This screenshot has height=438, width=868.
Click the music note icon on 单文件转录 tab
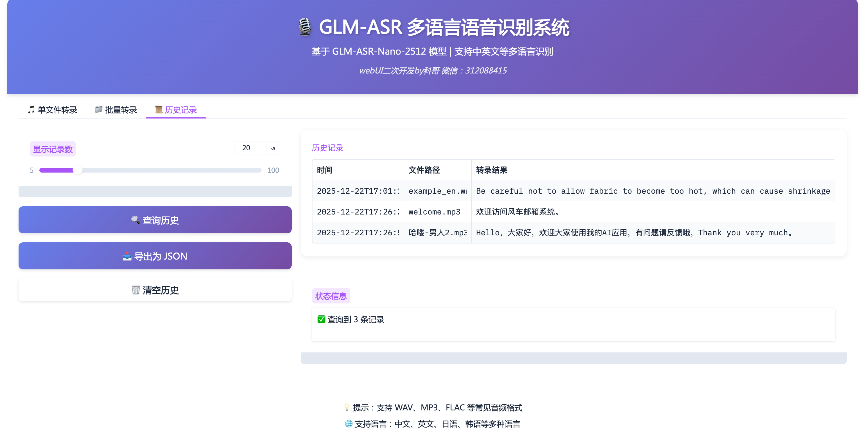pyautogui.click(x=31, y=109)
